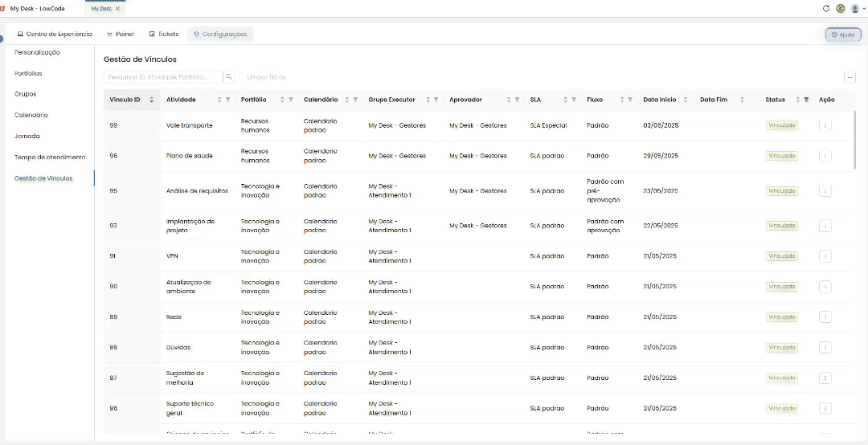Open action menu for Análise de requisitos row
Viewport: 868px width, 445px height.
point(825,191)
